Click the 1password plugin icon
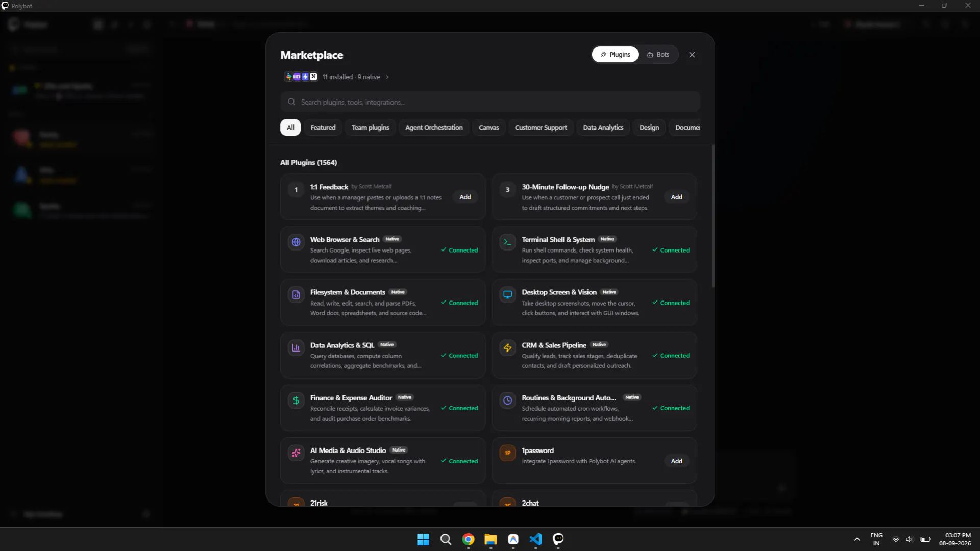Viewport: 980px width, 551px height. coord(507,453)
